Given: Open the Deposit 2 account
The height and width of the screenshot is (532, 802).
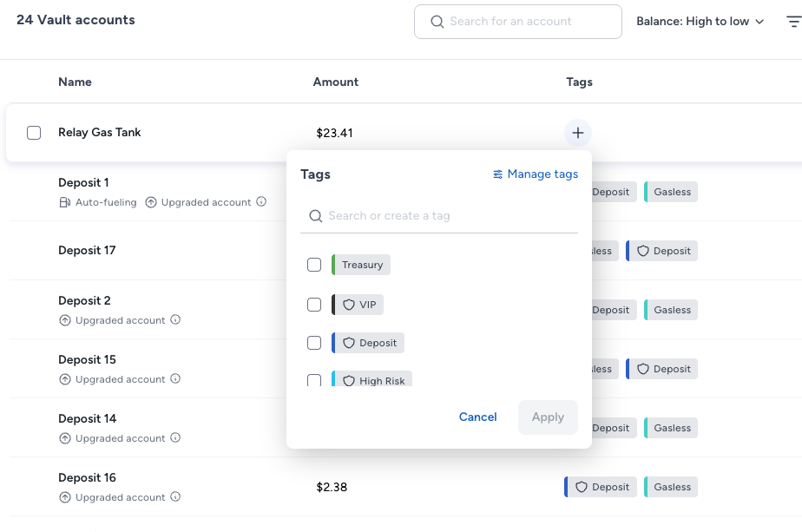Looking at the screenshot, I should pos(84,301).
